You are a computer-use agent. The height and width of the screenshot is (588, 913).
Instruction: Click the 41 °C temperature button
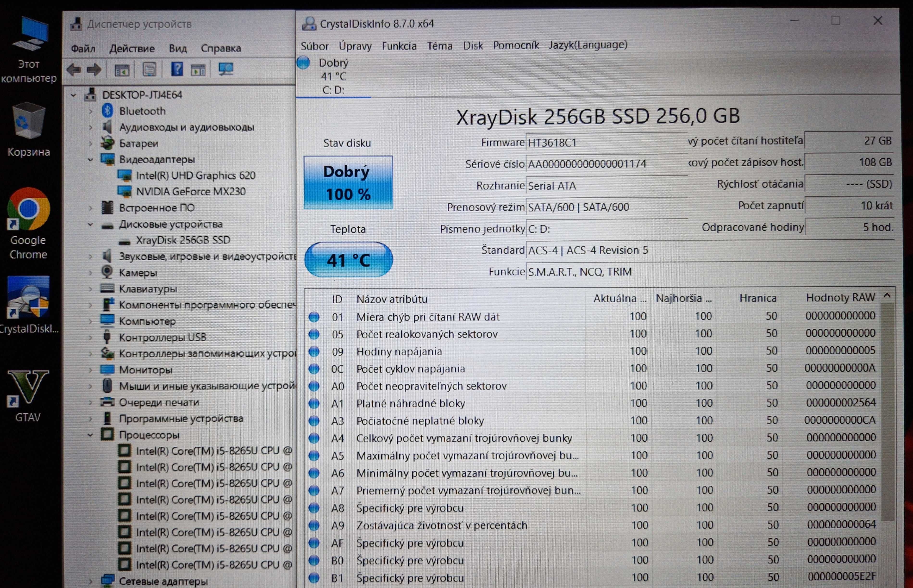pyautogui.click(x=348, y=260)
